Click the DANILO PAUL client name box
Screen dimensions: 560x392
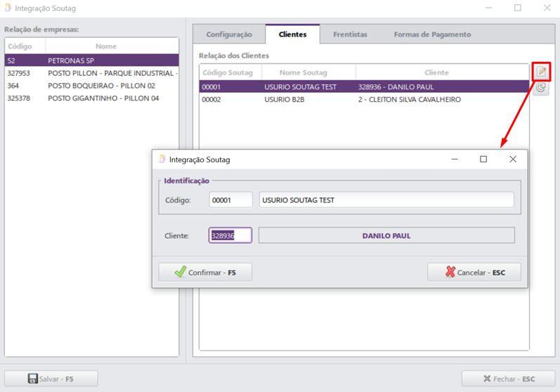tap(386, 235)
